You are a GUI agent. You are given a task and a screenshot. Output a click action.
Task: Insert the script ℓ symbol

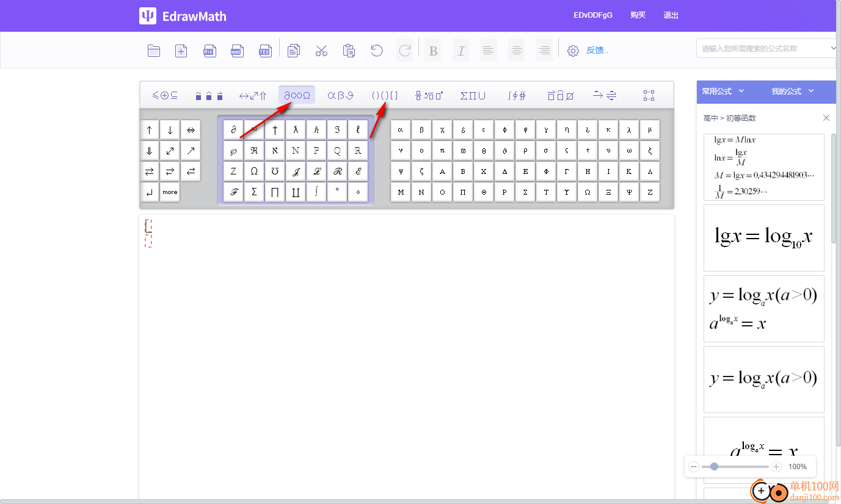pos(358,129)
